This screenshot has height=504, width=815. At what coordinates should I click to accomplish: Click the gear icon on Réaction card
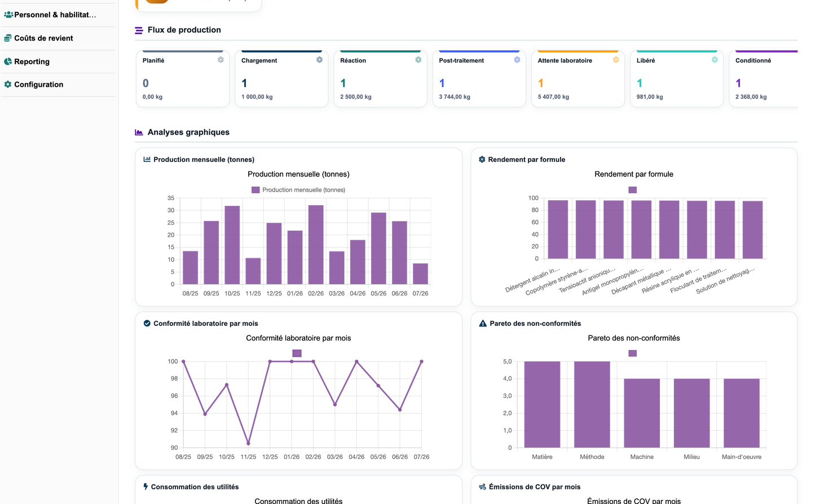point(418,60)
